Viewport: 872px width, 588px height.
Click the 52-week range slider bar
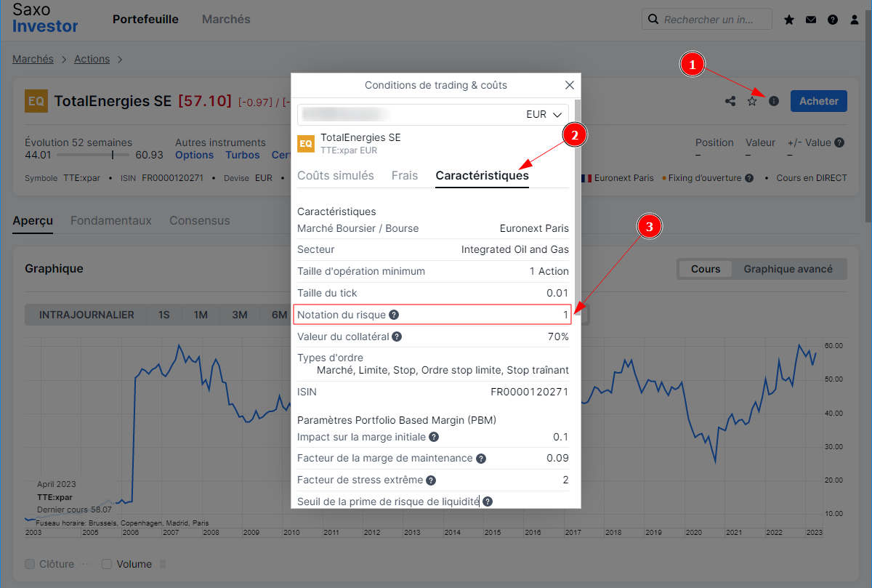[92, 155]
